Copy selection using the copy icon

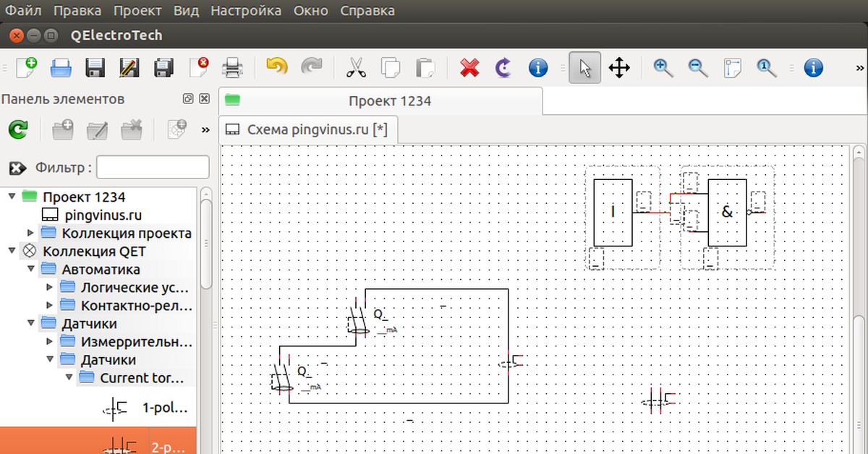click(391, 68)
